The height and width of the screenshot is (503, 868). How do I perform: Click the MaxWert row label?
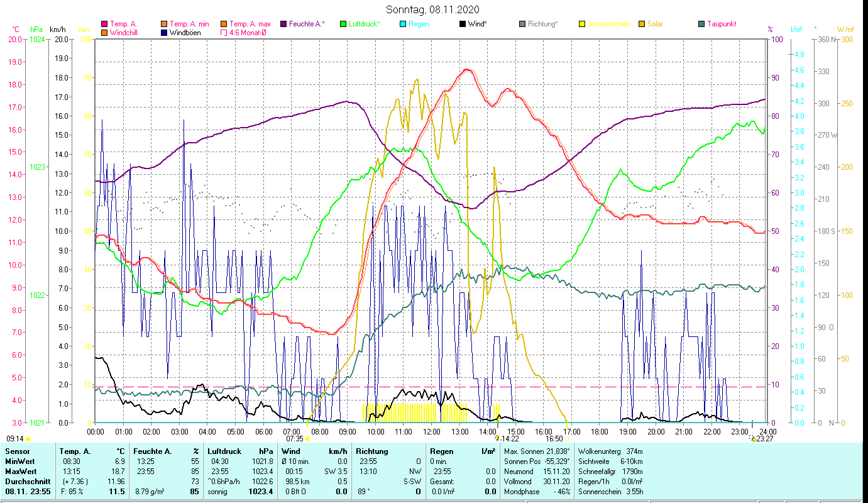coord(21,472)
